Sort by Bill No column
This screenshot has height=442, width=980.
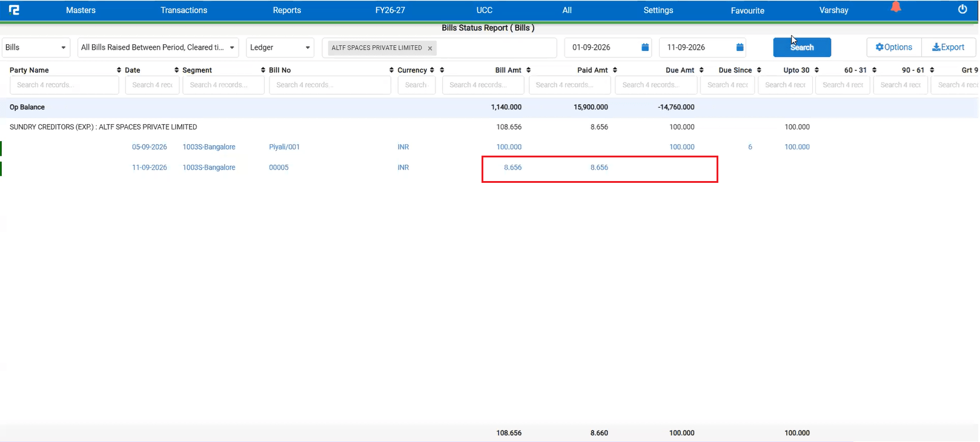pyautogui.click(x=391, y=70)
